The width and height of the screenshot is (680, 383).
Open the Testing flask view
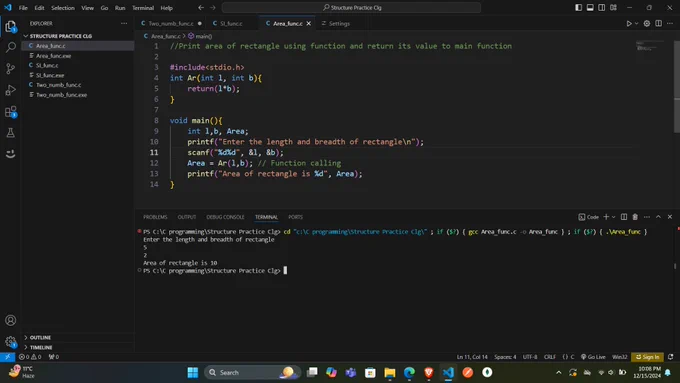[10, 133]
